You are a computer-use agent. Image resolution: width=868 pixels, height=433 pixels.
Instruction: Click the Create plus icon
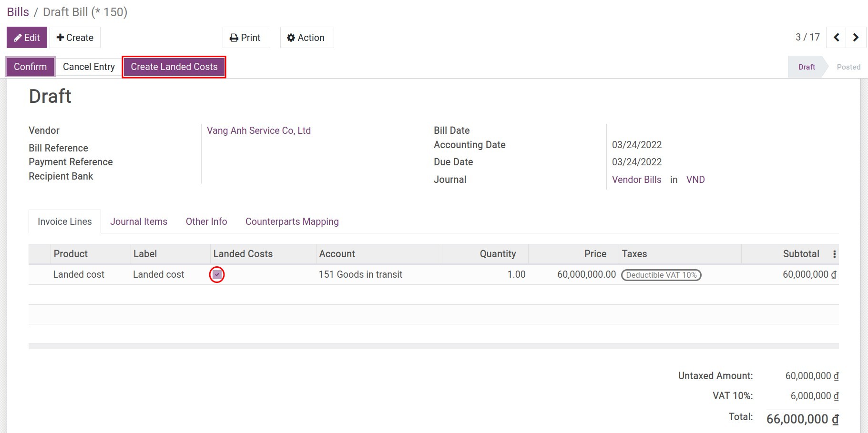point(60,37)
